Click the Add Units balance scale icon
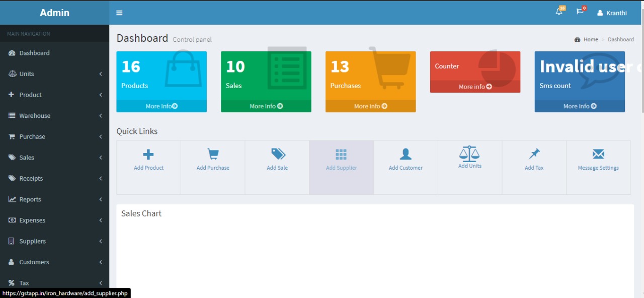Viewport: 644px width, 298px height. [469, 153]
